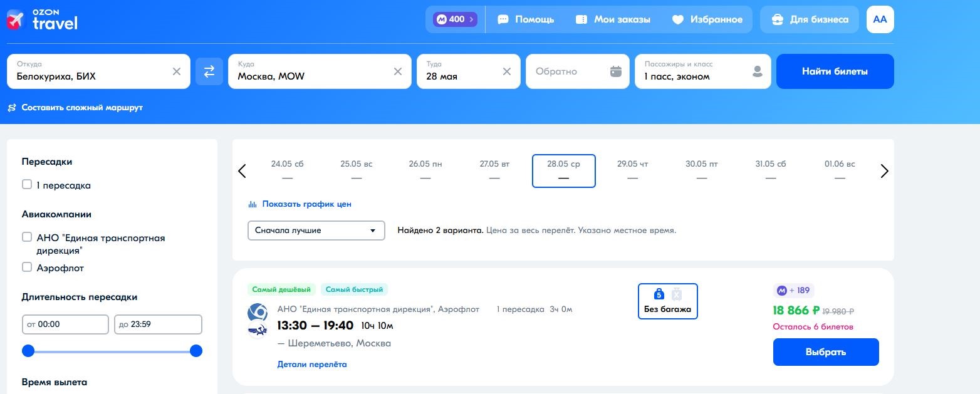Show later dates with right arrow

click(x=884, y=171)
